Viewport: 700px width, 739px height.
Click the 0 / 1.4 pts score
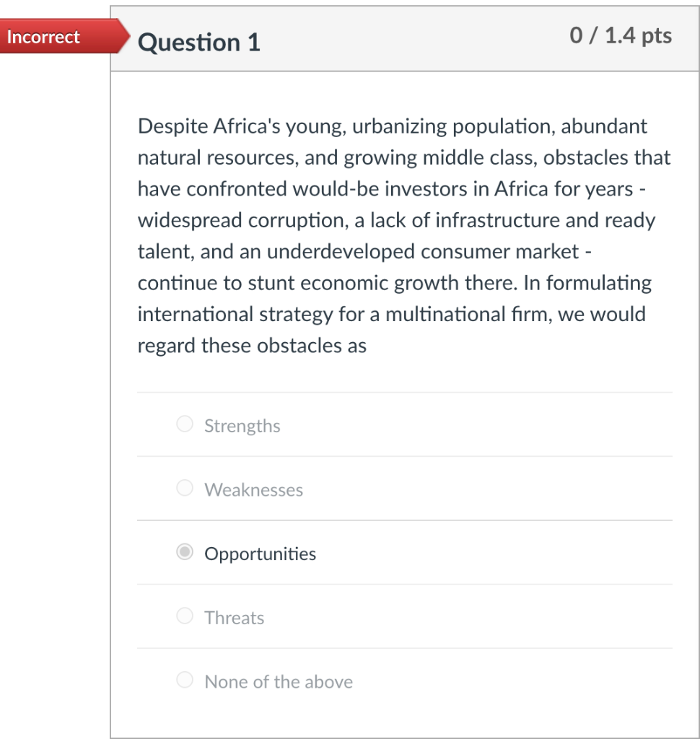pos(621,34)
